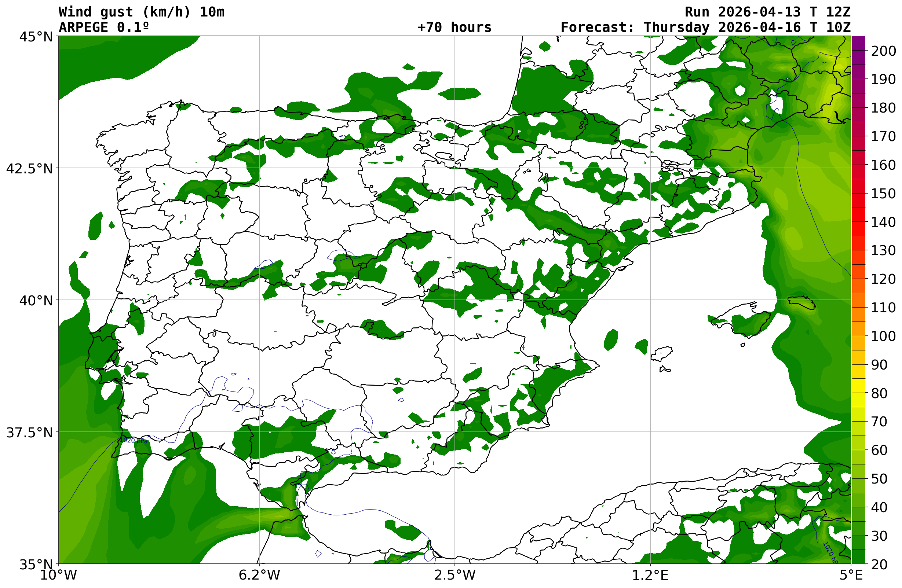The image size is (902, 588).
Task: Click the 37.5°N latitude axis label
Action: point(30,433)
